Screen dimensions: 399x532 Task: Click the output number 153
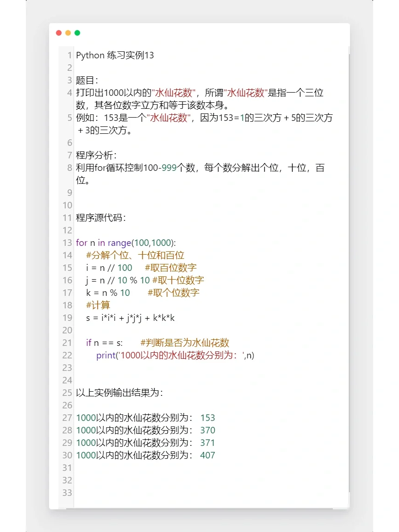[x=209, y=418]
